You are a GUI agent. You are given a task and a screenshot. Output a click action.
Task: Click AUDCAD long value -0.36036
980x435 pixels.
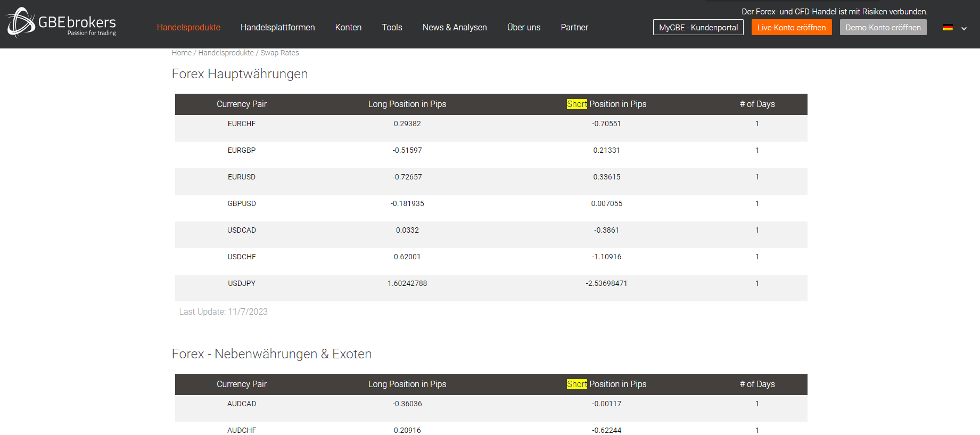pyautogui.click(x=407, y=404)
